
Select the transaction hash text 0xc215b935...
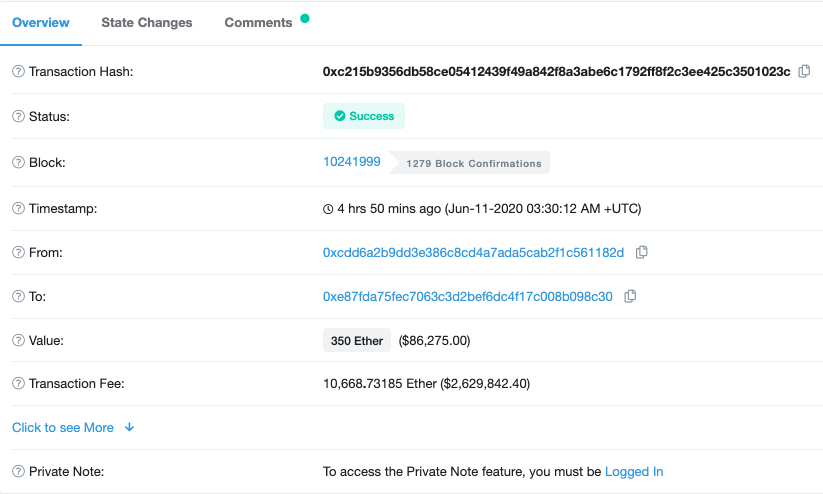coord(556,71)
